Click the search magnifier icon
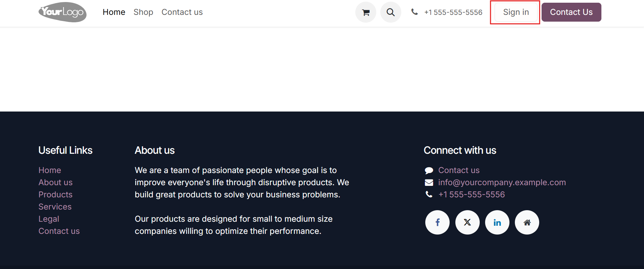Screen dimensions: 644x269 pyautogui.click(x=390, y=12)
